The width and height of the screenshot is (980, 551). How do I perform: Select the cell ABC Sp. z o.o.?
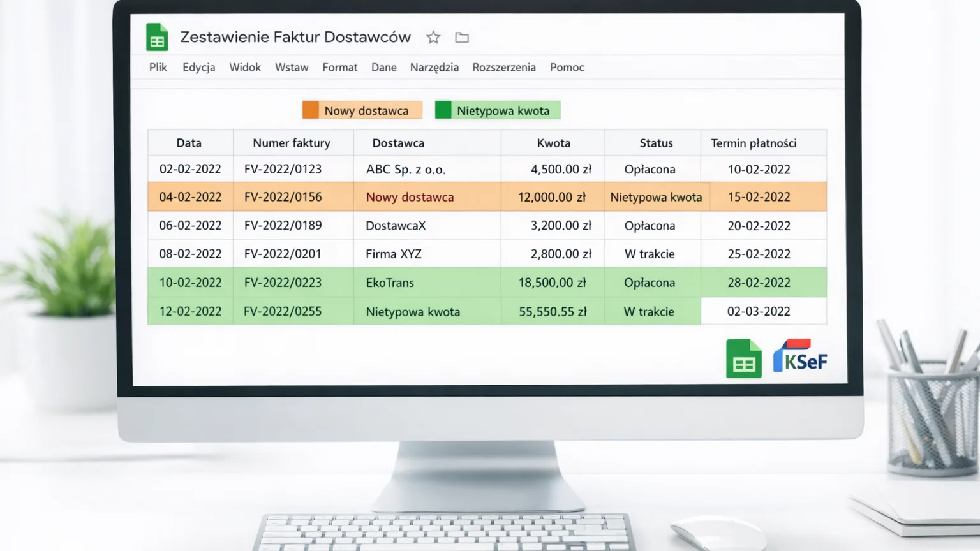(427, 169)
